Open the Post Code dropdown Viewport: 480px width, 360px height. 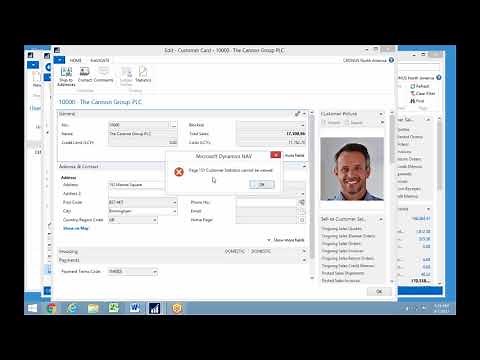pyautogui.click(x=174, y=202)
